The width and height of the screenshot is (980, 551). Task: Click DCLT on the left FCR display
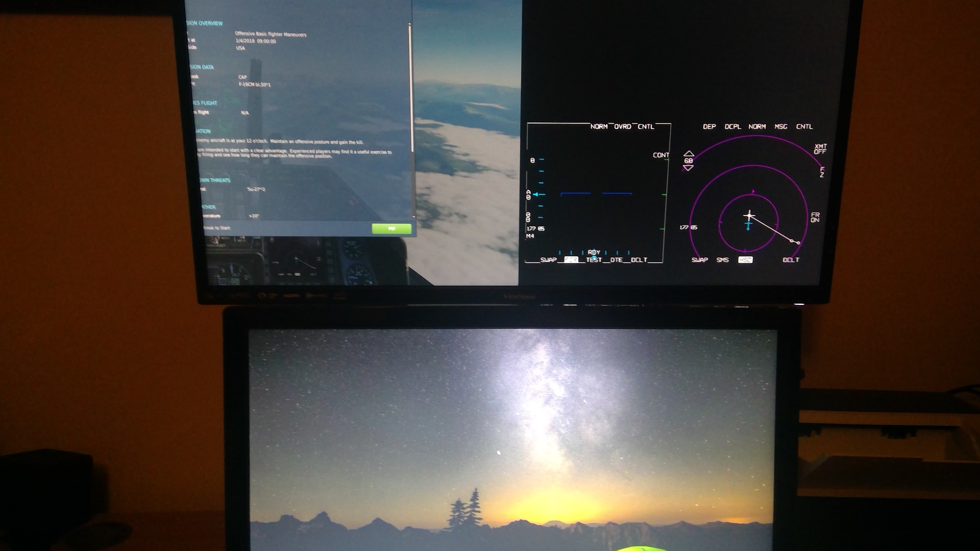(x=639, y=260)
